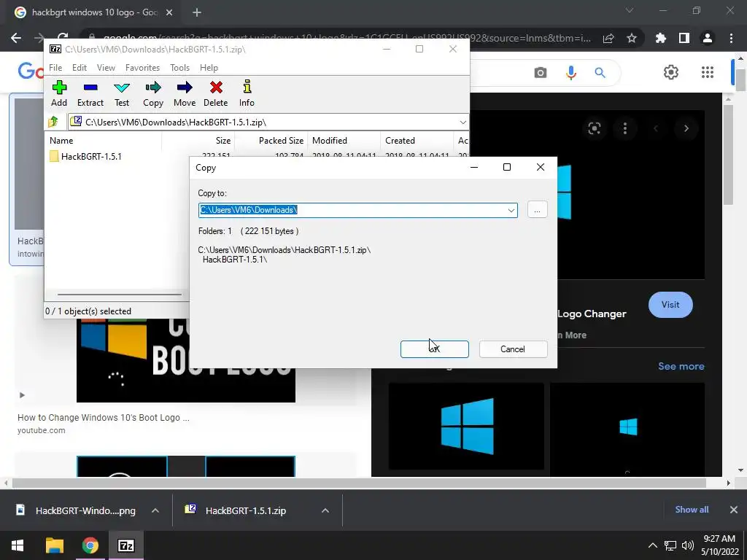The image size is (747, 560).
Task: Open File Explorer from the taskbar
Action: (54, 545)
